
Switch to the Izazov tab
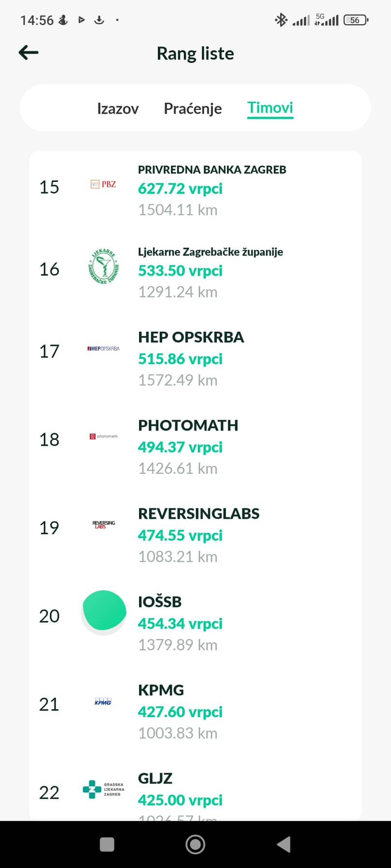[118, 108]
